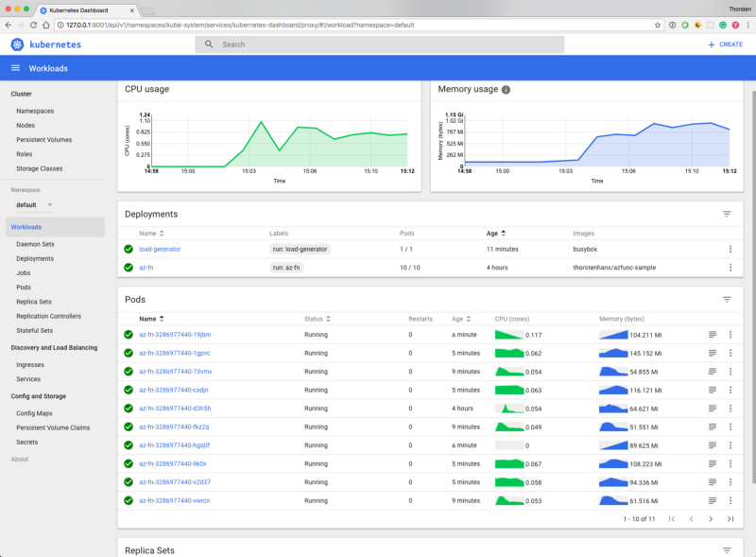Click the Kubernetes logo icon

[17, 44]
